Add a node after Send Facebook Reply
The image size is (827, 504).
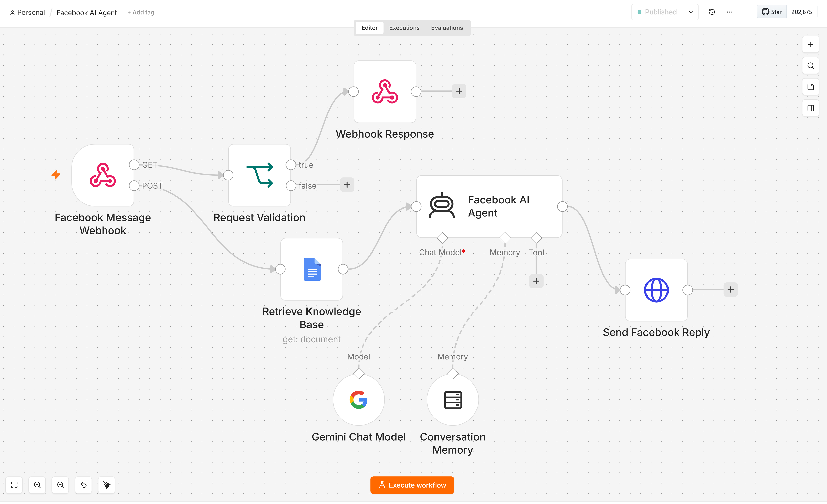click(730, 290)
